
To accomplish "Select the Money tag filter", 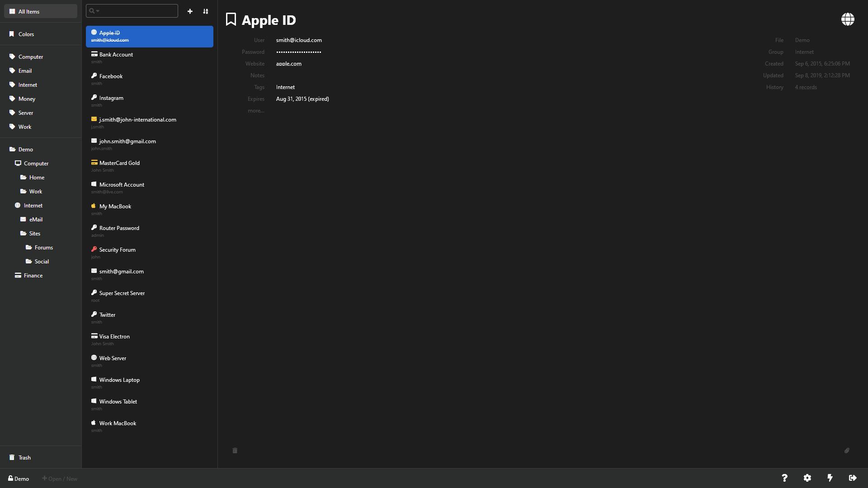I will (27, 99).
